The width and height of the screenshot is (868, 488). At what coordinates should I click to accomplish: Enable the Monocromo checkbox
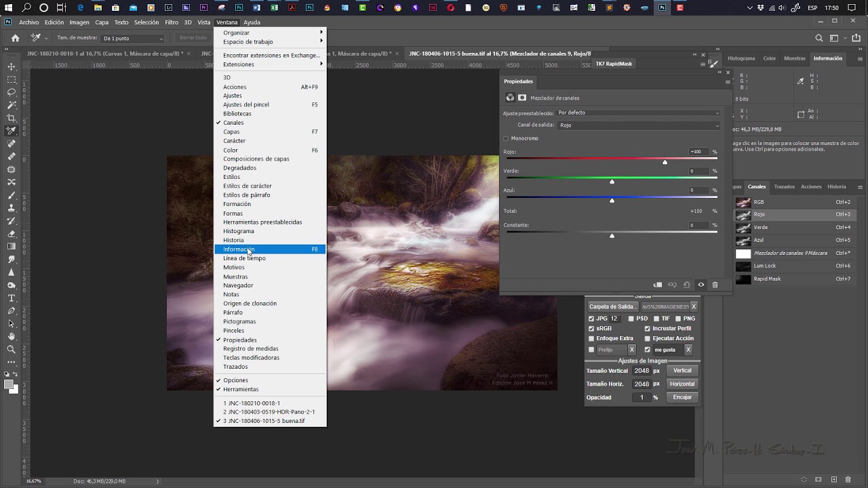pos(506,139)
